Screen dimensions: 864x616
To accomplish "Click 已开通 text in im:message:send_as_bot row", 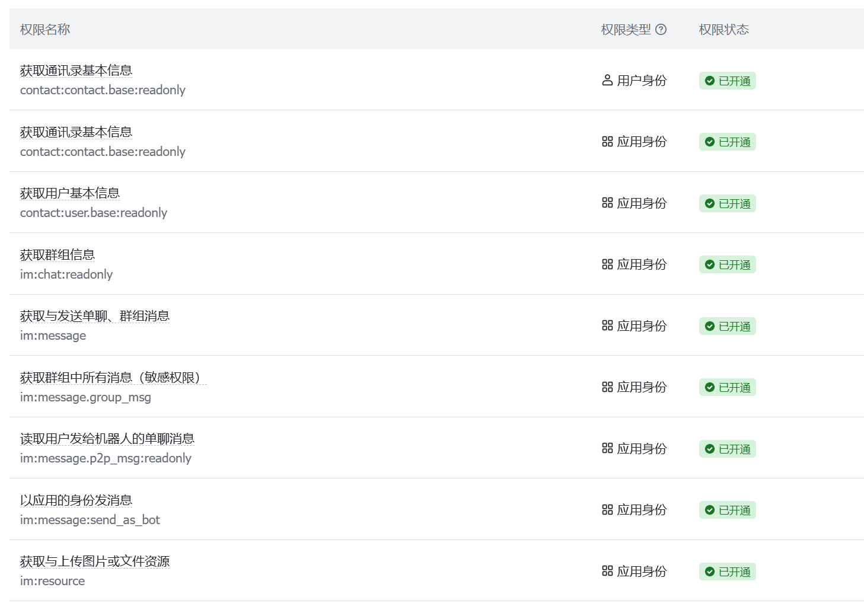I will 735,510.
